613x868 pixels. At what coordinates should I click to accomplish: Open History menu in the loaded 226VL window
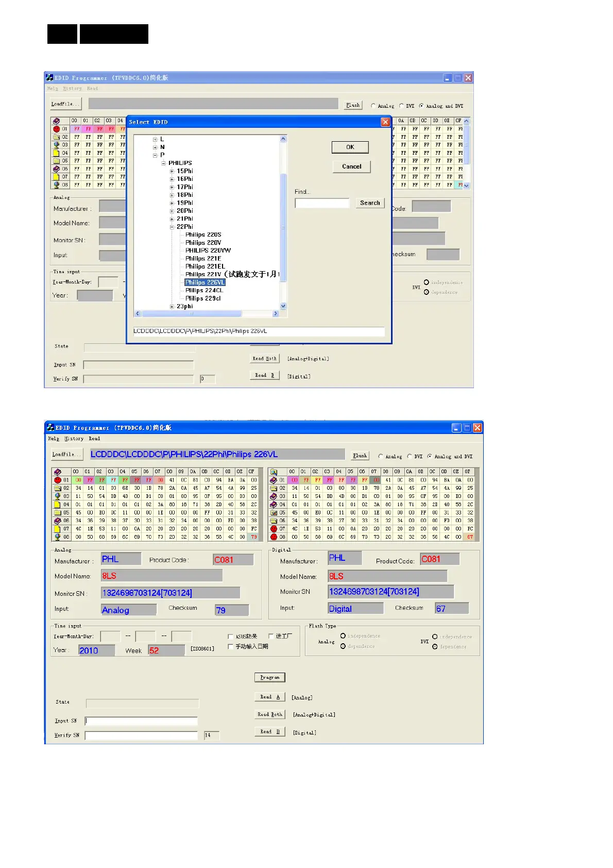pyautogui.click(x=74, y=439)
